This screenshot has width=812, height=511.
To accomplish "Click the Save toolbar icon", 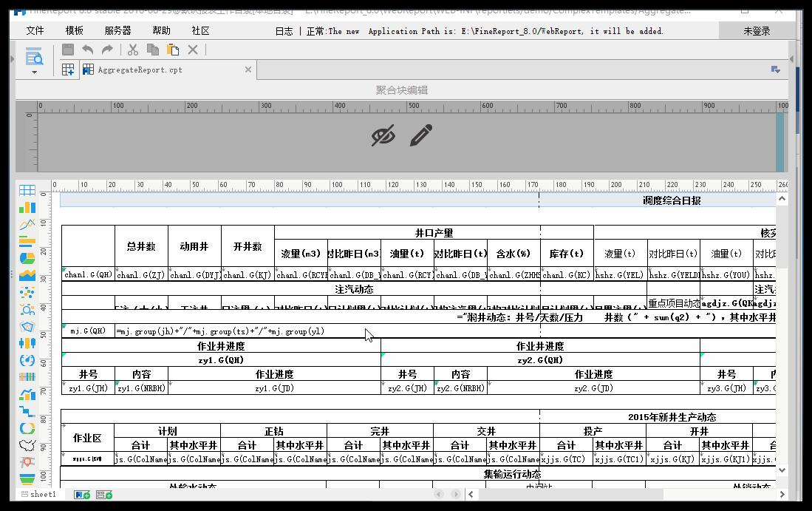I will pos(68,50).
